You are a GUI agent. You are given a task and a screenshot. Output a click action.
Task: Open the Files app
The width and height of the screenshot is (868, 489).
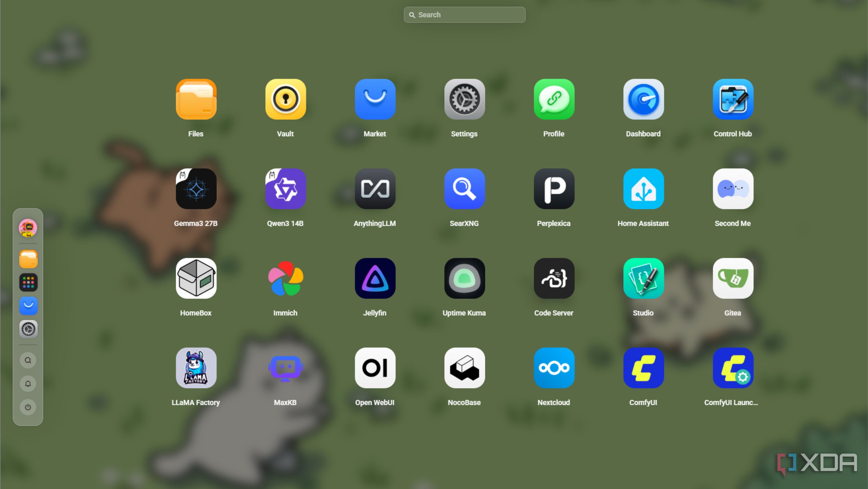[196, 99]
